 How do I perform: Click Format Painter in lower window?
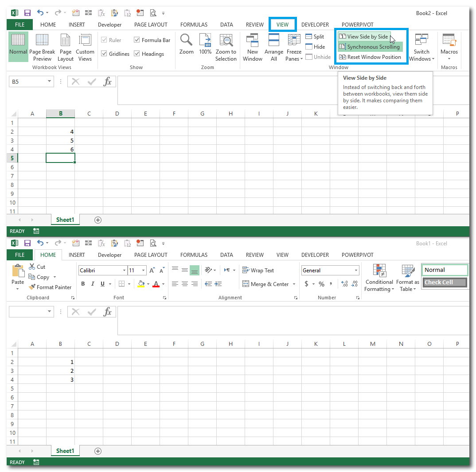tap(50, 287)
